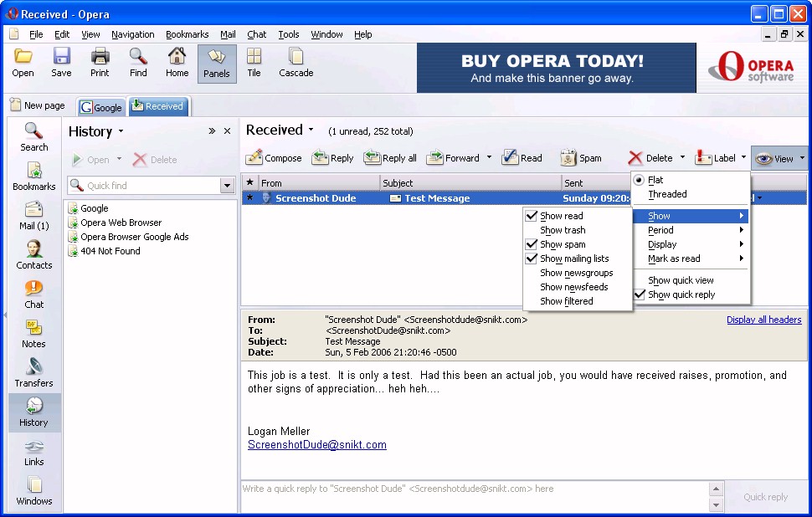
Task: Click the Cascade windows icon
Action: (x=296, y=63)
